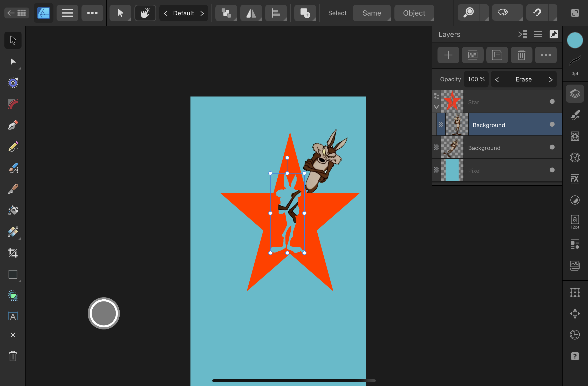Edit the Opacity 100 % field
This screenshot has width=588, height=386.
[476, 79]
